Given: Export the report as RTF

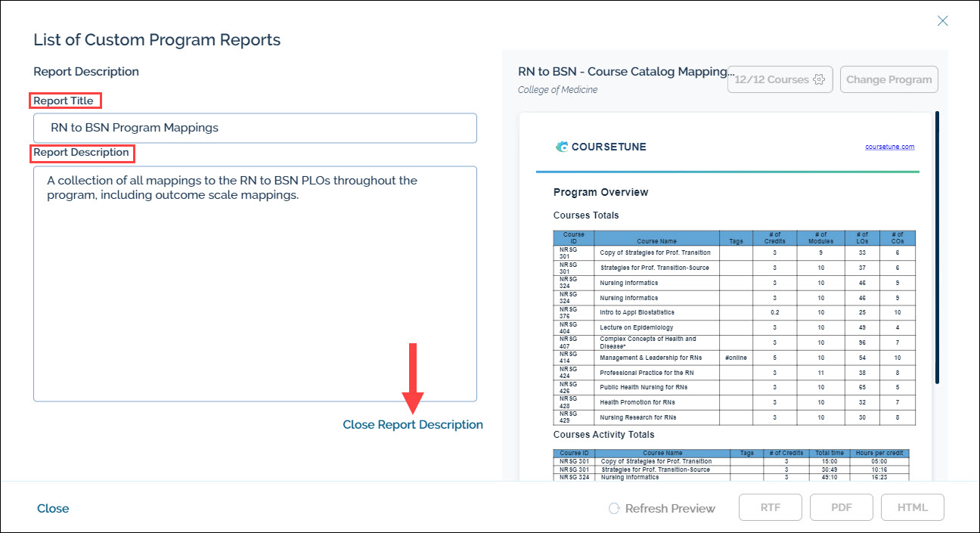Looking at the screenshot, I should (x=771, y=508).
